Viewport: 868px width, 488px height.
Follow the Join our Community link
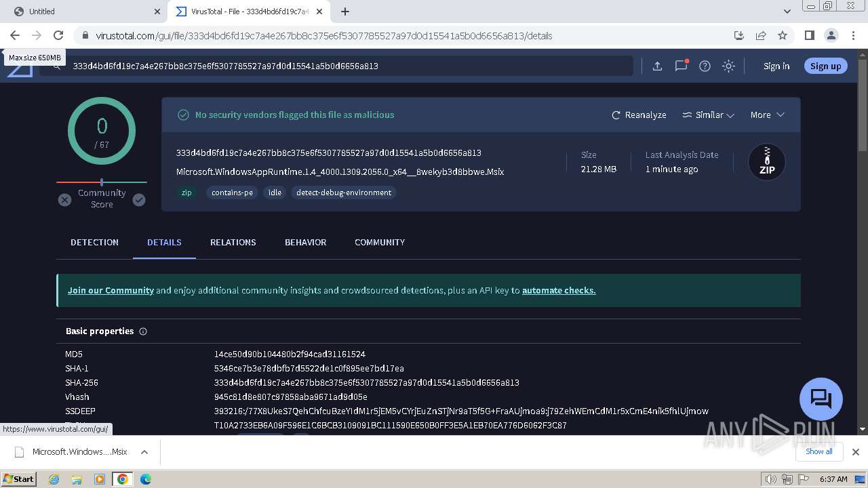111,290
